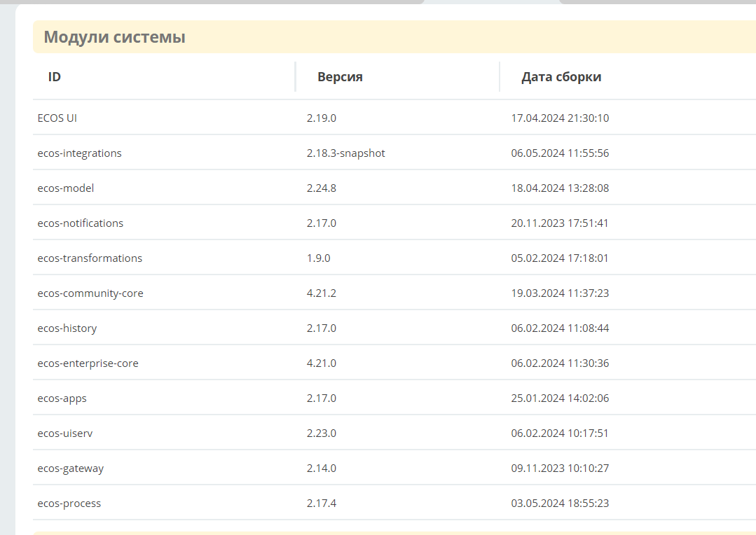This screenshot has width=756, height=535.
Task: Click build date 03.05.2024 18:55:23
Action: (x=560, y=503)
